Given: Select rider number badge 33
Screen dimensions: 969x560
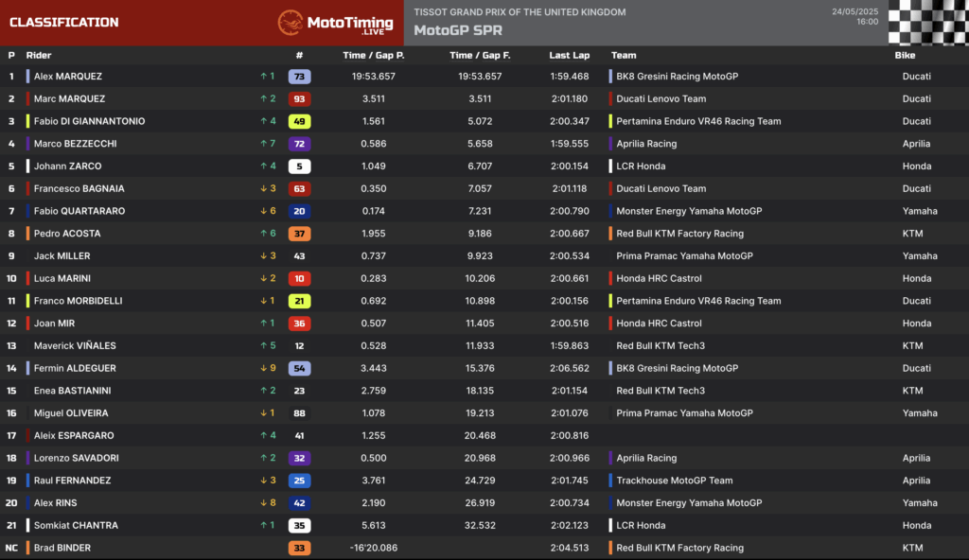Looking at the screenshot, I should (299, 548).
